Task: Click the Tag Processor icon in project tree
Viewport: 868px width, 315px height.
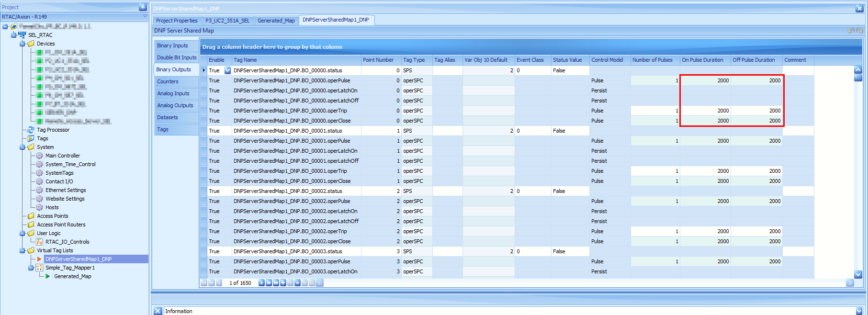Action: tap(31, 130)
